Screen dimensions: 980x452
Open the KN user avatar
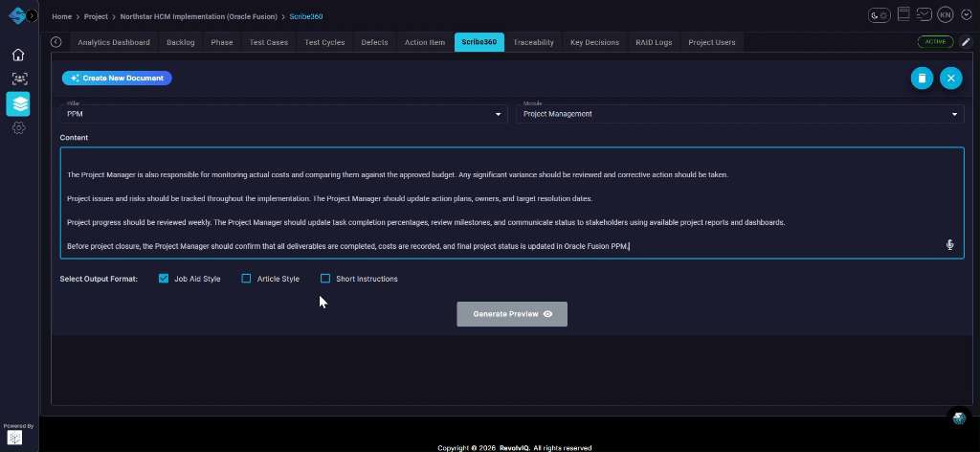click(946, 15)
